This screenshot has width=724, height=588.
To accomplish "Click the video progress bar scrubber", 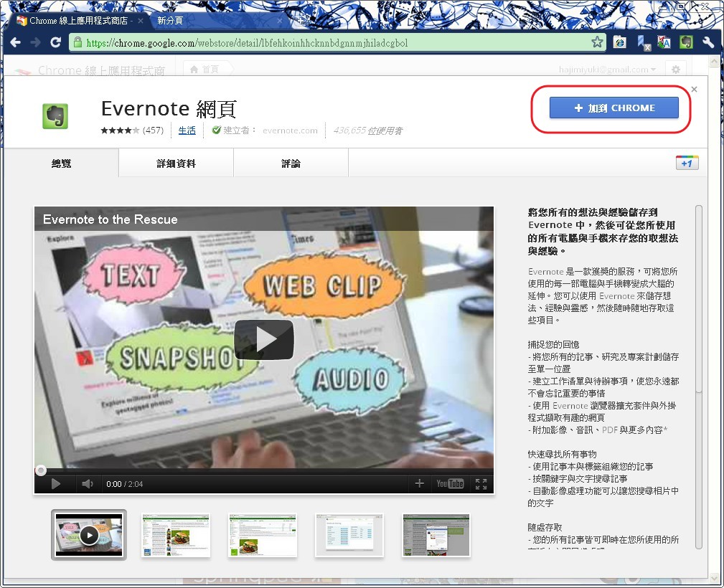I will [41, 470].
